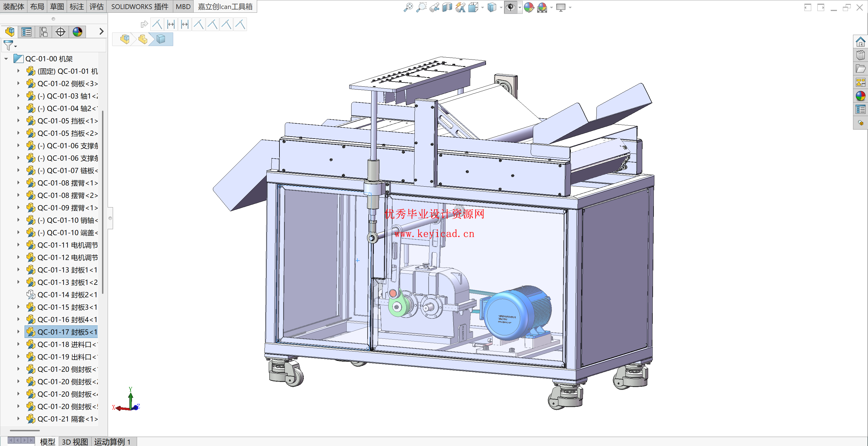Viewport: 868px width, 446px height.
Task: Click the top-level assembly breadcrumb icon
Action: coord(125,39)
